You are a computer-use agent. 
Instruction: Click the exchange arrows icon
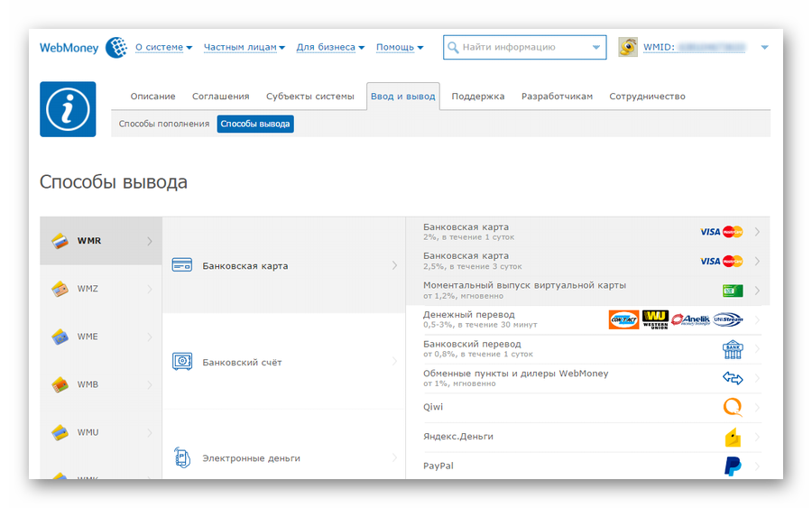(733, 379)
